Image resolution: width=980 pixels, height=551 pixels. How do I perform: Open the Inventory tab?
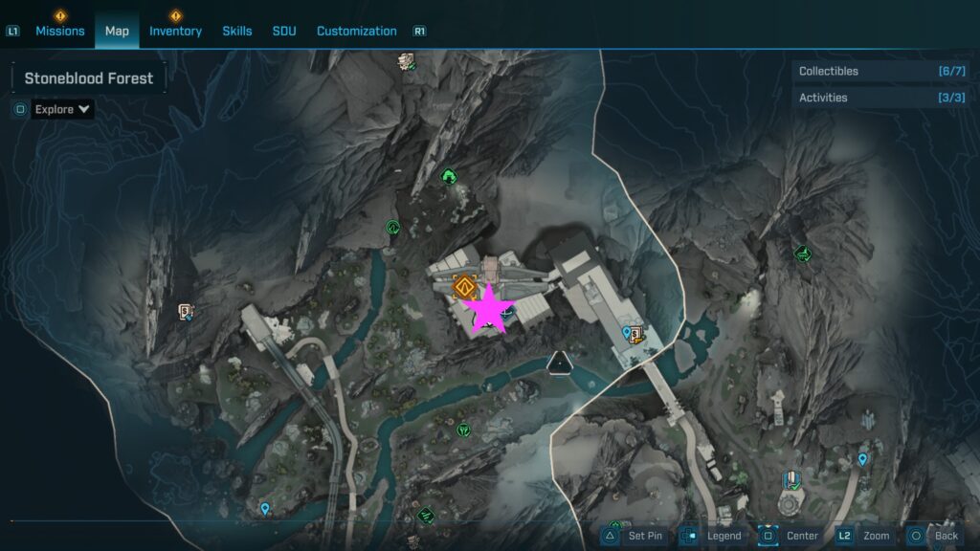click(175, 31)
